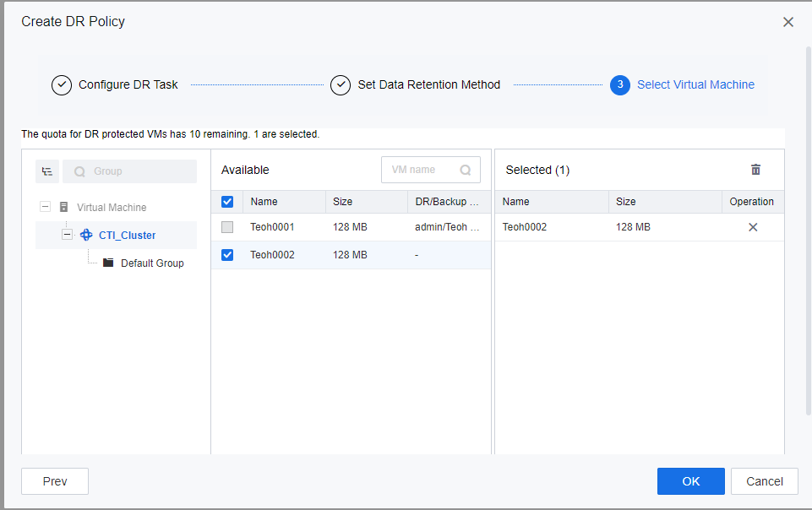812x510 pixels.
Task: Go to Set Data Retention Method step
Action: (x=428, y=85)
